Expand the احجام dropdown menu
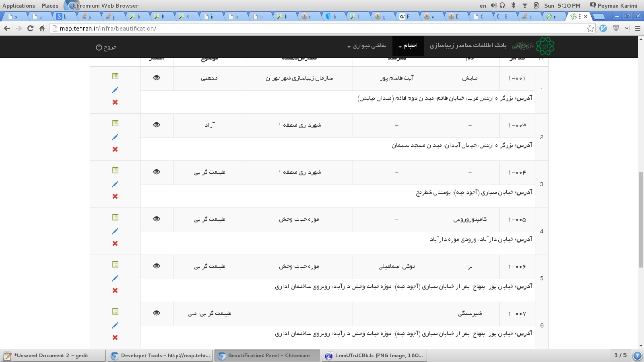This screenshot has height=362, width=644. [408, 46]
